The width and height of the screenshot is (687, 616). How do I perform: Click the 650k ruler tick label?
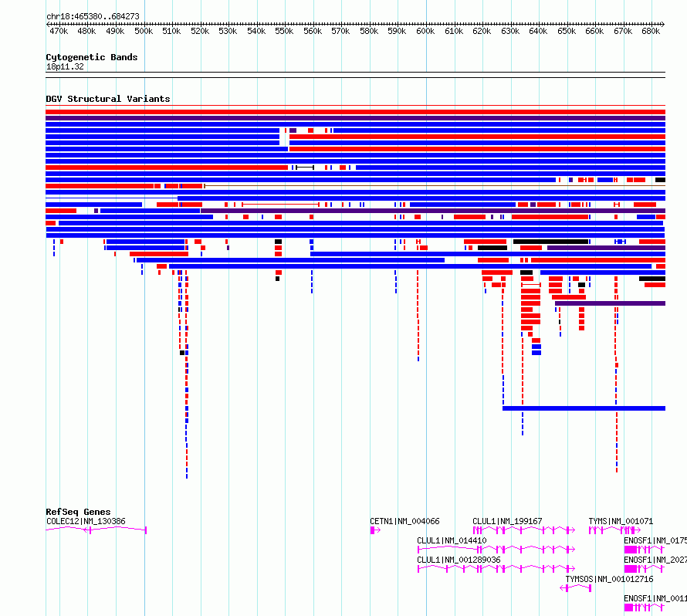point(567,31)
